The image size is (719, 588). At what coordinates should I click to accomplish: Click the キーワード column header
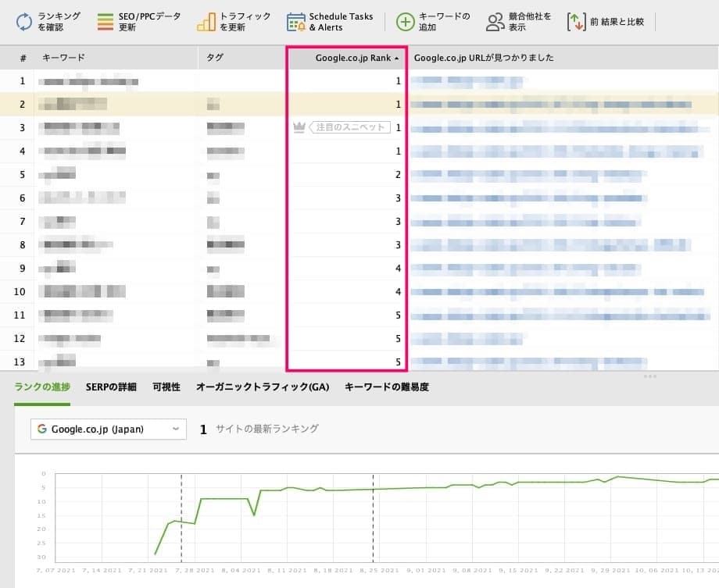coord(64,58)
